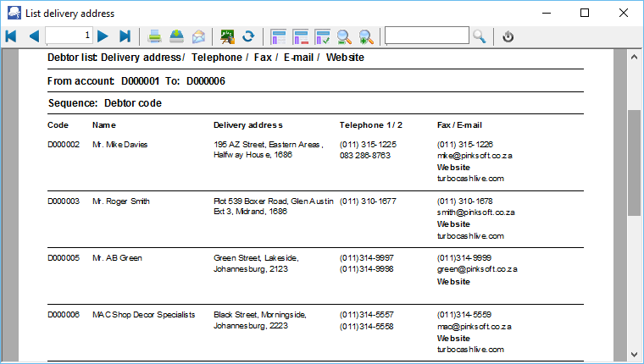Click the search magnifier button
Viewport: 644px width, 364px height.
click(480, 36)
